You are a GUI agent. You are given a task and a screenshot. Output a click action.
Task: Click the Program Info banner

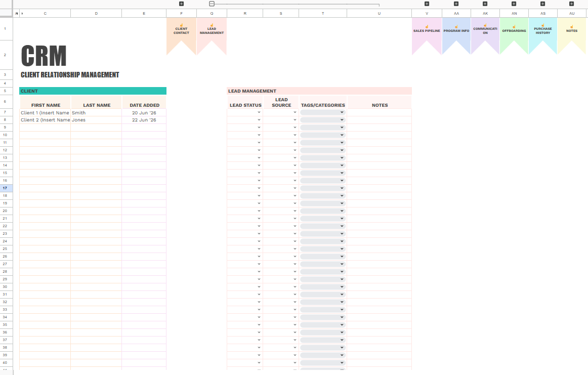click(456, 32)
